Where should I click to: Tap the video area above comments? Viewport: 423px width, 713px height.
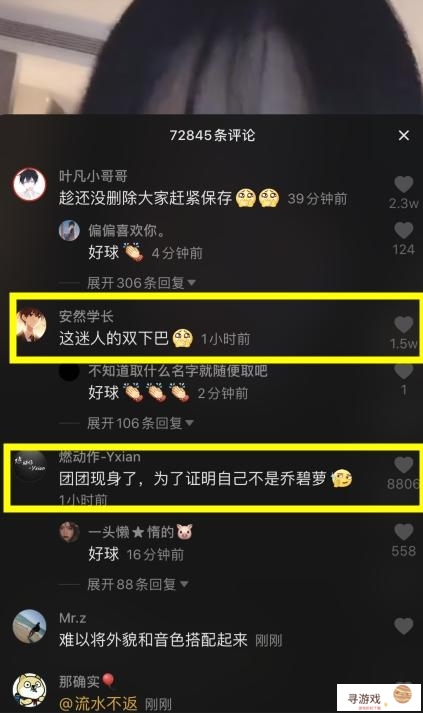tap(212, 57)
